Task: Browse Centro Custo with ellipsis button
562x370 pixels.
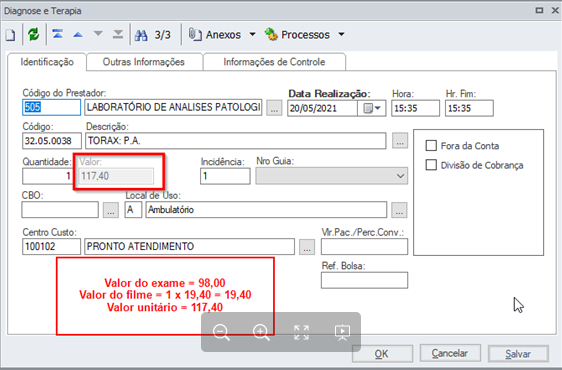Action: pos(307,247)
